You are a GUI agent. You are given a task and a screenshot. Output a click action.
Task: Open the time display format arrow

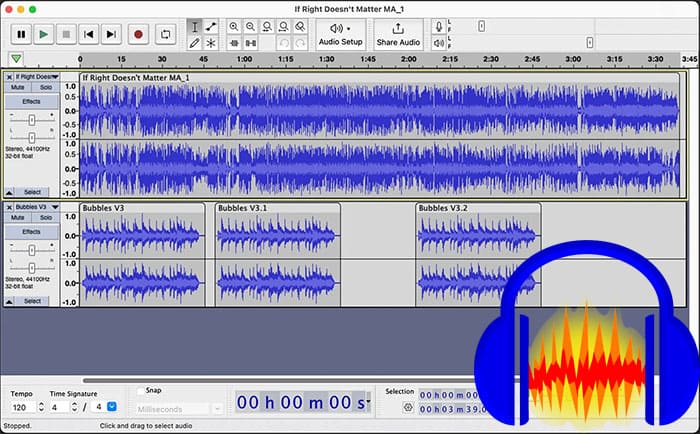click(x=368, y=401)
